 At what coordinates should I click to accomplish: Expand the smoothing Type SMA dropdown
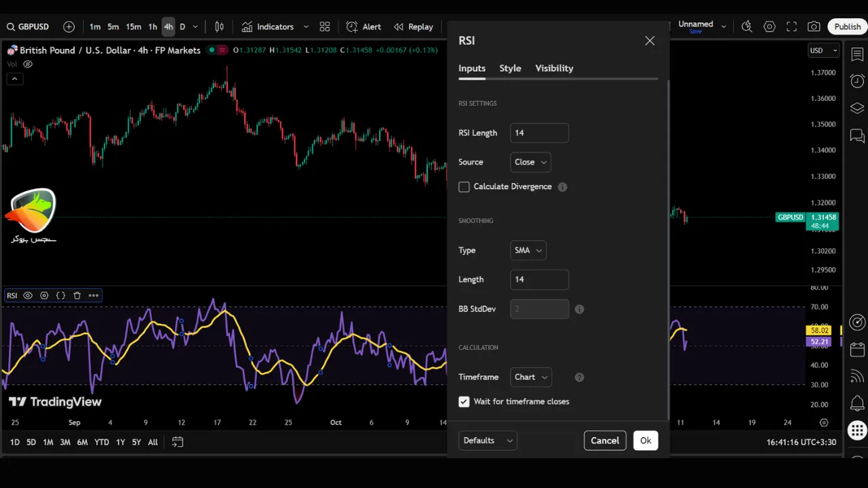(x=528, y=250)
